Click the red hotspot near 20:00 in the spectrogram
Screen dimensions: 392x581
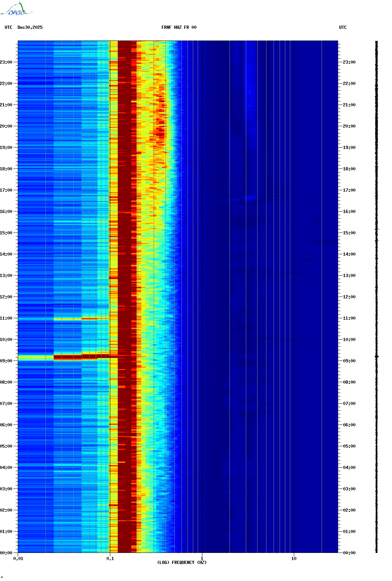[x=160, y=132]
